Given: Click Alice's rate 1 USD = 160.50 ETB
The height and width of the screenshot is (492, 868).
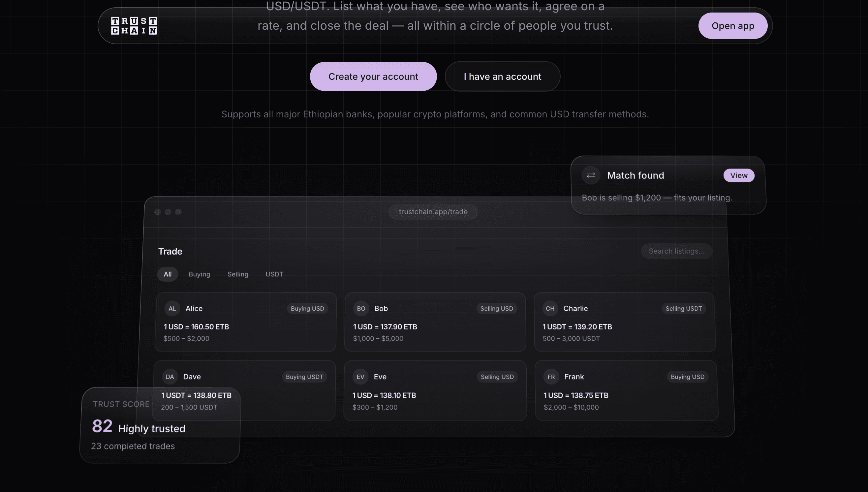Looking at the screenshot, I should tap(196, 327).
